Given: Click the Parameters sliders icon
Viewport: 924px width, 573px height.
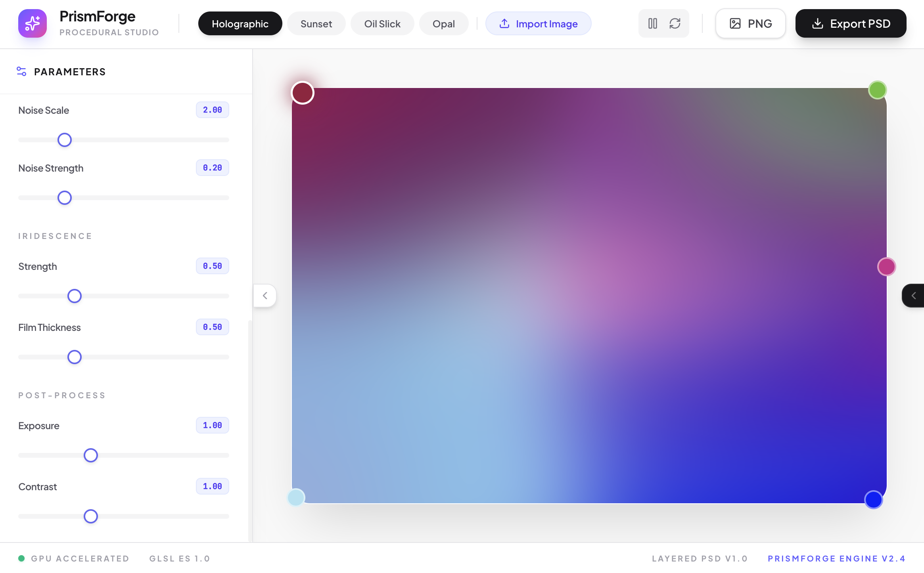Looking at the screenshot, I should [x=22, y=72].
